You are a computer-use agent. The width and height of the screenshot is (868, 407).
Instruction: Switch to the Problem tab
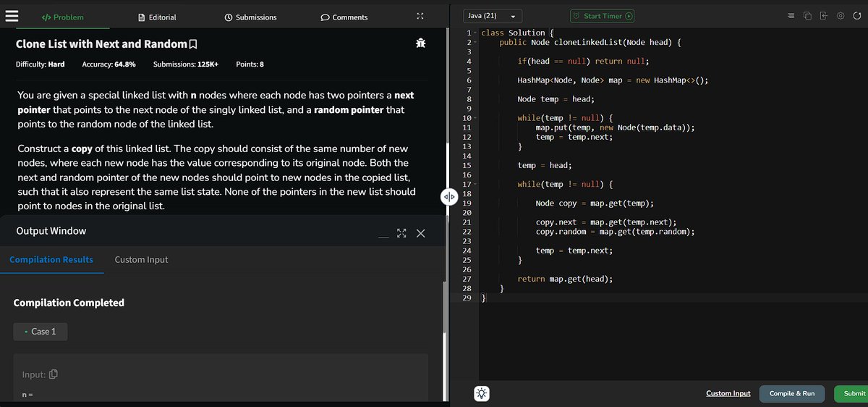[62, 17]
